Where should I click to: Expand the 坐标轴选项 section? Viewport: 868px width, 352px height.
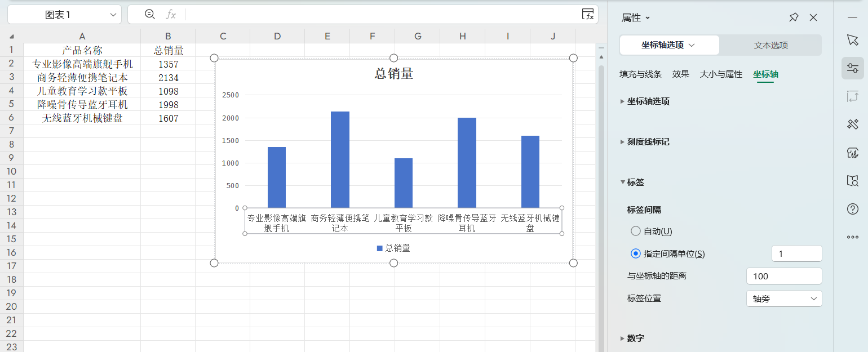click(x=648, y=101)
